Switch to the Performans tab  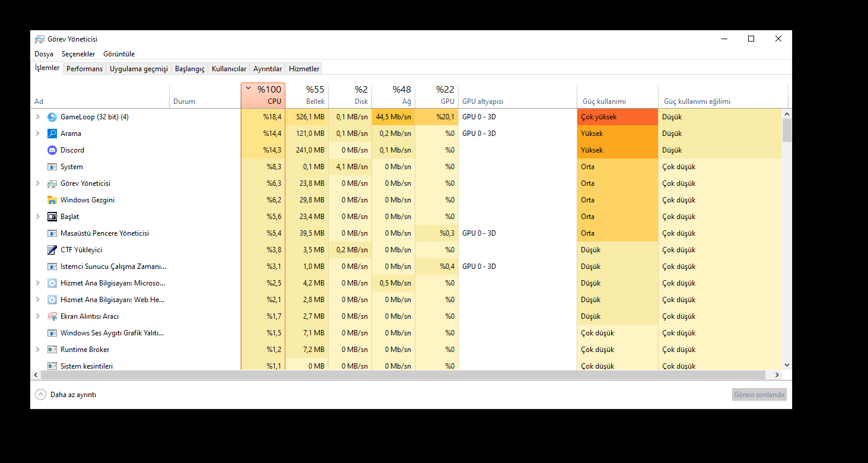tap(84, 69)
